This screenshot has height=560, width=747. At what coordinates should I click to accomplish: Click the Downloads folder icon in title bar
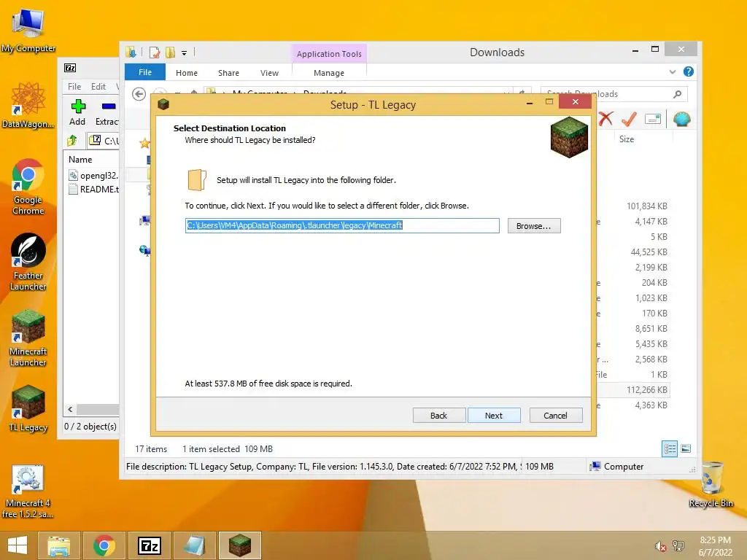pos(131,52)
